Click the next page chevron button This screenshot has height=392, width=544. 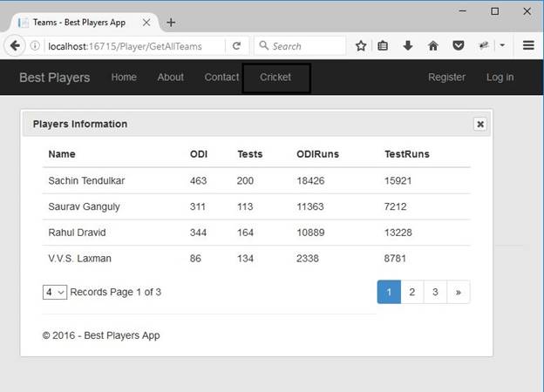point(458,292)
